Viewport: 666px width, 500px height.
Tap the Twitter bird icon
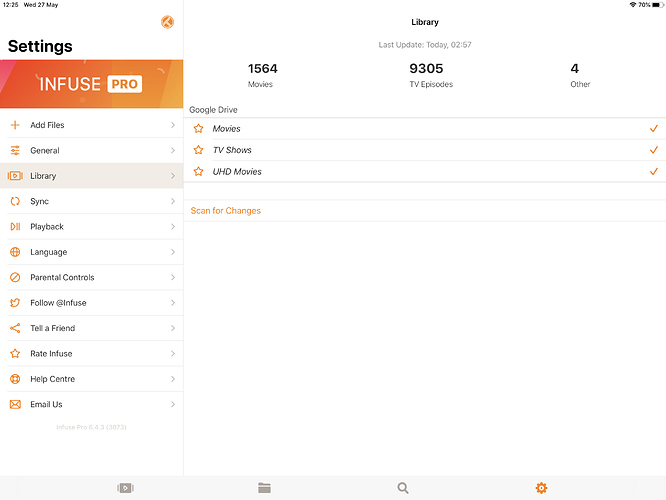pos(15,303)
